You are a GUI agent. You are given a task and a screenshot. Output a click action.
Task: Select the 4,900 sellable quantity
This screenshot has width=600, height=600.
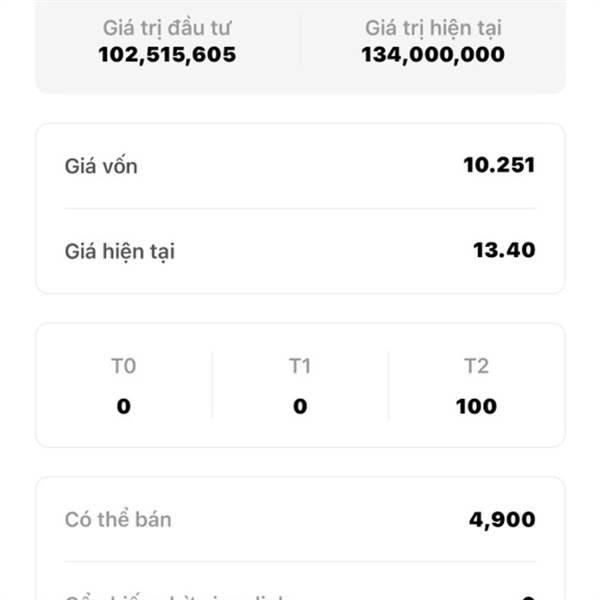(502, 520)
